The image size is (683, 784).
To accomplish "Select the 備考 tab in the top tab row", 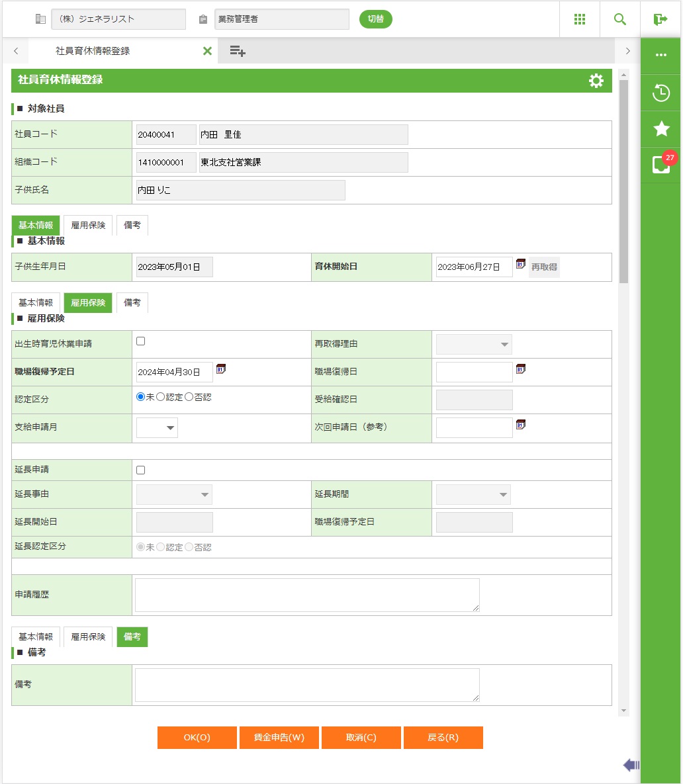I will (132, 226).
